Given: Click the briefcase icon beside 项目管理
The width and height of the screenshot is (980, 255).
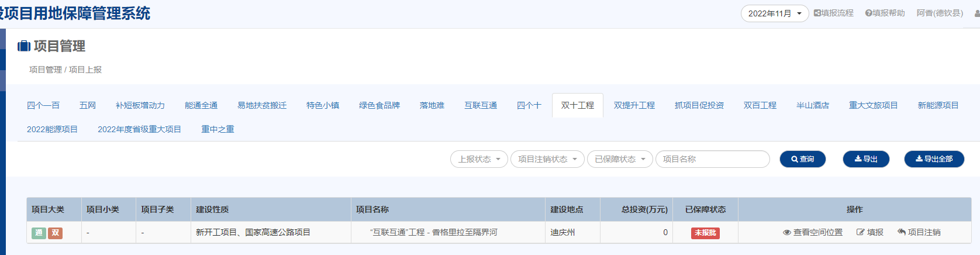Looking at the screenshot, I should [24, 46].
